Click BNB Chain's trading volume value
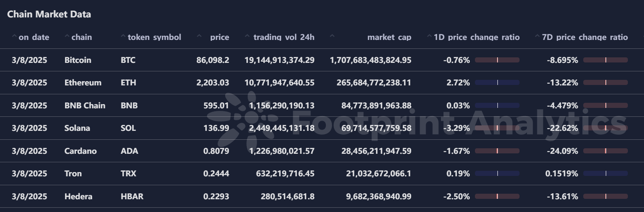The image size is (644, 212). [x=280, y=105]
